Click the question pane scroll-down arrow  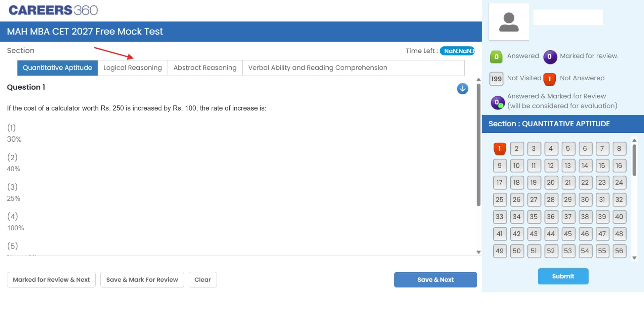tap(478, 252)
